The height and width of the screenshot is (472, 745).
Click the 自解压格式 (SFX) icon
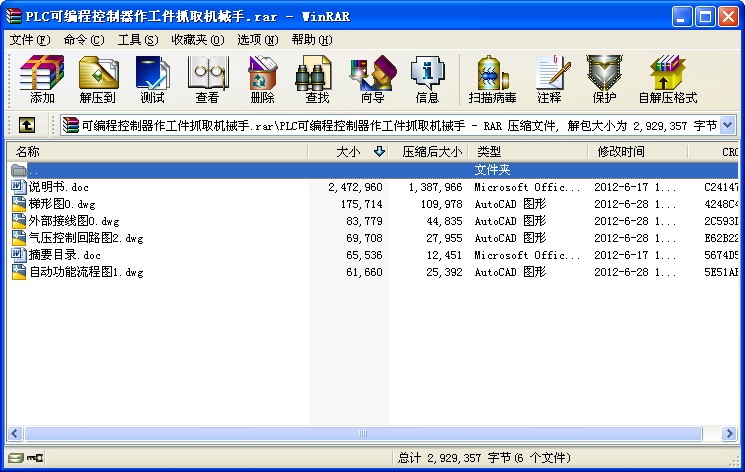[667, 80]
